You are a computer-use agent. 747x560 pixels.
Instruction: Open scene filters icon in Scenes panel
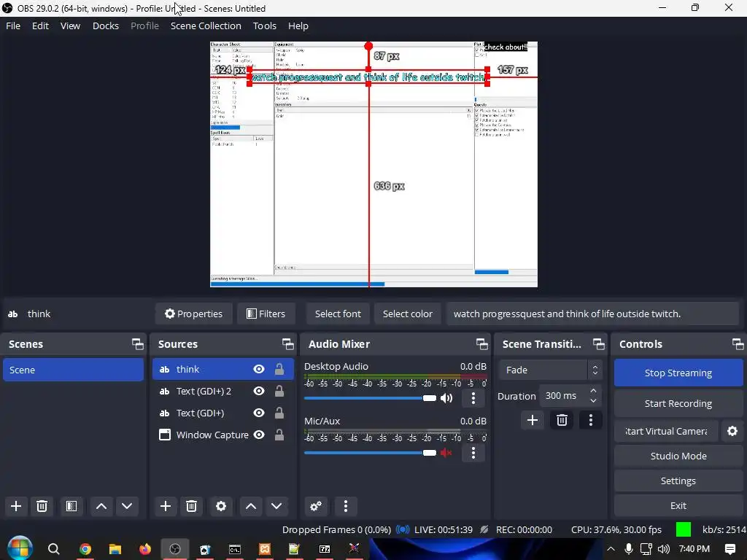71,506
